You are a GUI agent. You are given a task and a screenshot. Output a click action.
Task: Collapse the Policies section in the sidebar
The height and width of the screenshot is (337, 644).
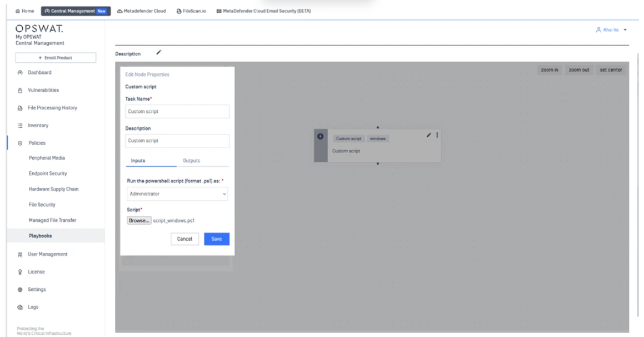(x=37, y=143)
